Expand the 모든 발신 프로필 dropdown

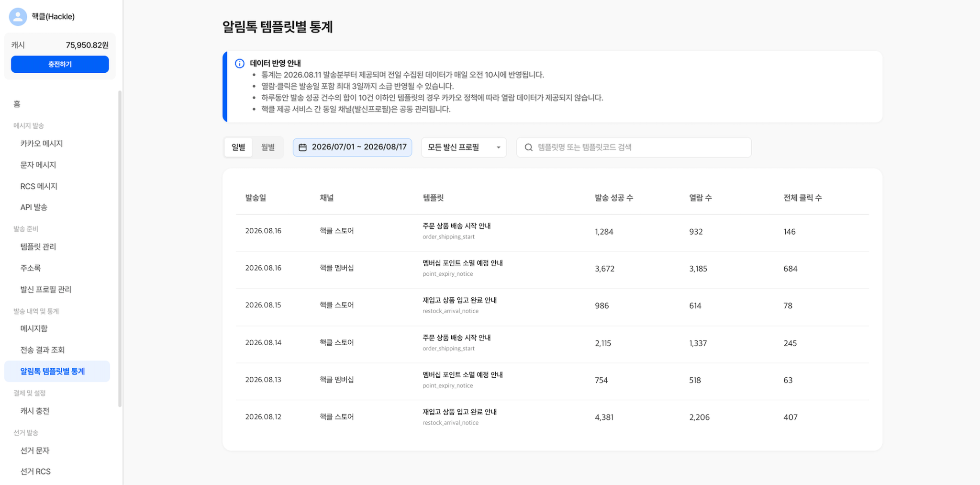(464, 147)
